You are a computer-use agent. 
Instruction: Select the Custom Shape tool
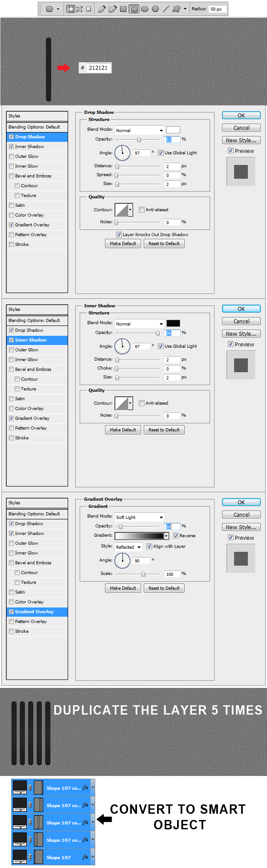click(x=177, y=9)
